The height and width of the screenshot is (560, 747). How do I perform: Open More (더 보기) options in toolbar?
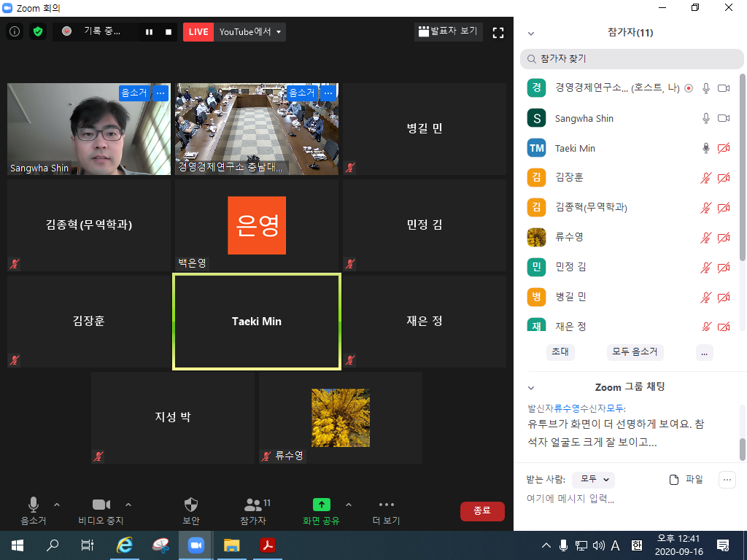387,505
